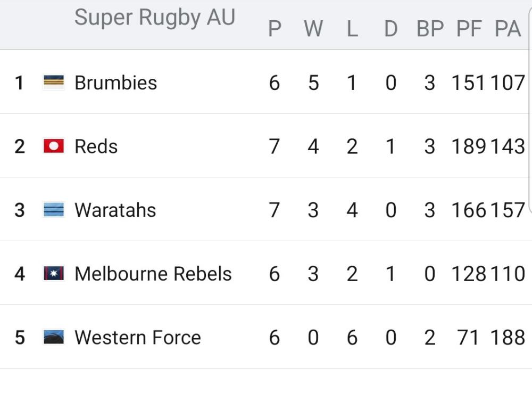
Task: Open the Brumbies team link
Action: [115, 83]
